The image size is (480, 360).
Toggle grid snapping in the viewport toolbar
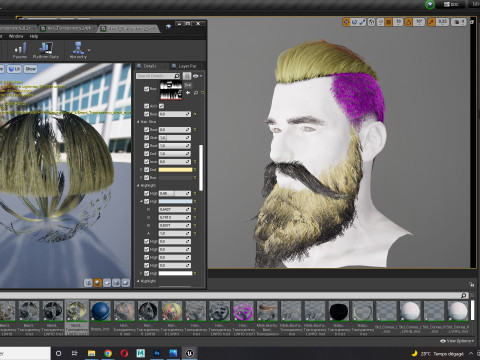click(x=389, y=22)
